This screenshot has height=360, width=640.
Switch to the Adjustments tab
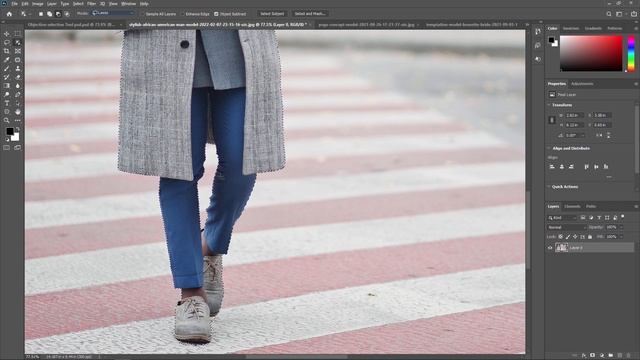pos(582,84)
